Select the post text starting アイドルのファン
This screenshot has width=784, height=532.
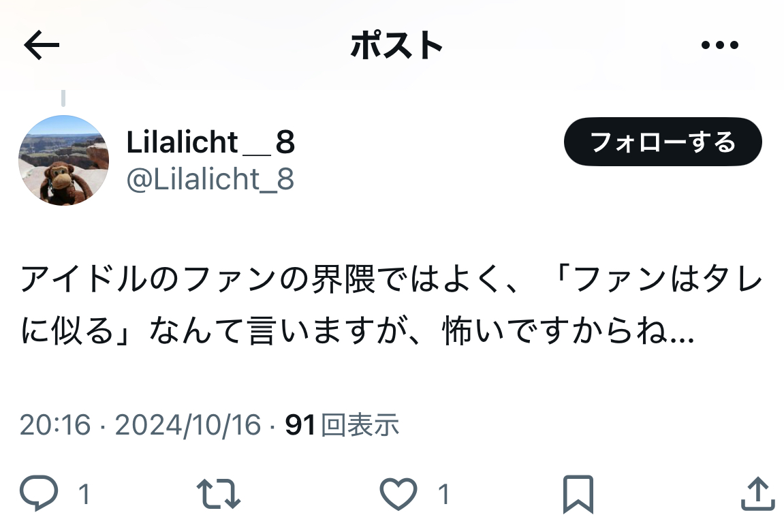(x=391, y=304)
